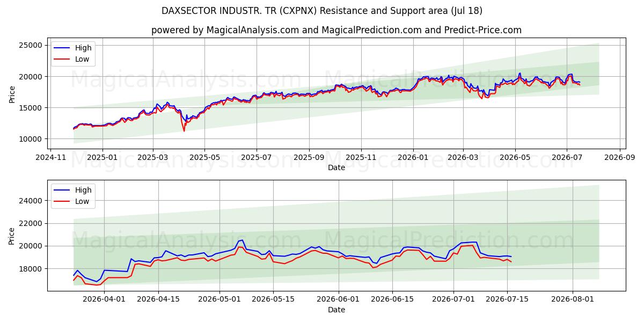Click the 2026-03 x-axis tick label

pyautogui.click(x=463, y=158)
